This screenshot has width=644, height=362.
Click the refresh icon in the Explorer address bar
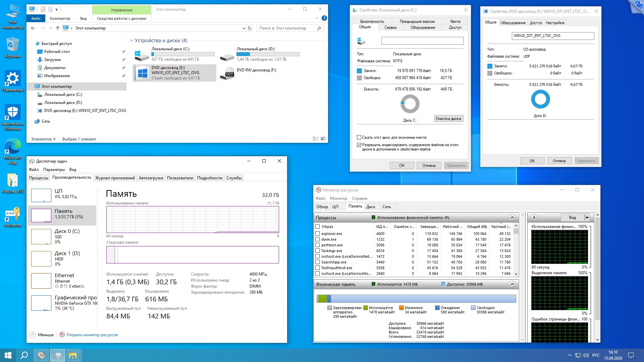tap(250, 28)
